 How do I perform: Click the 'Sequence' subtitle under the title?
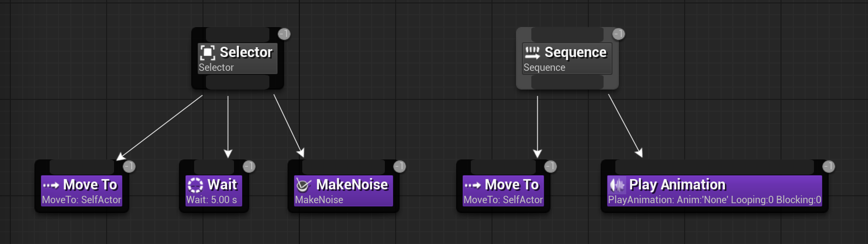[544, 67]
